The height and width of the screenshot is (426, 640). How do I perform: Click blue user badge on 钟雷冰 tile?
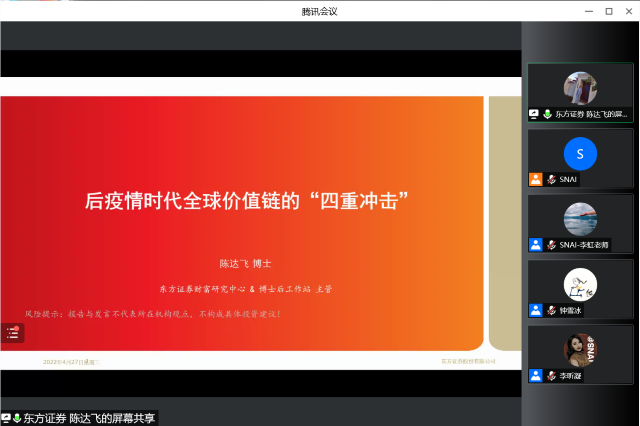(536, 310)
